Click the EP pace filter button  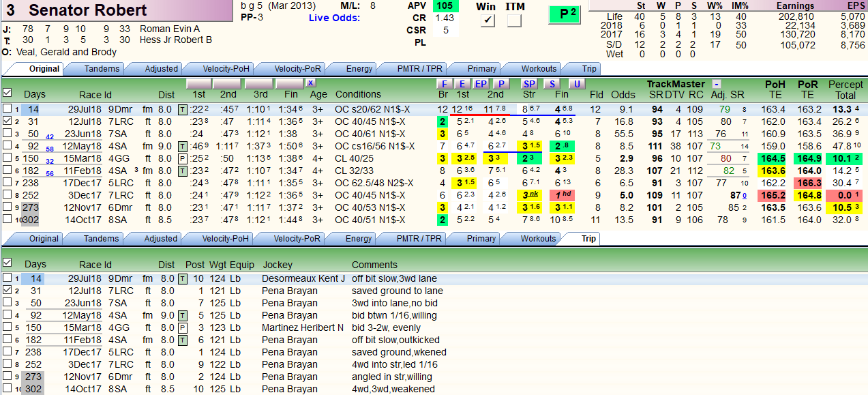click(x=481, y=84)
